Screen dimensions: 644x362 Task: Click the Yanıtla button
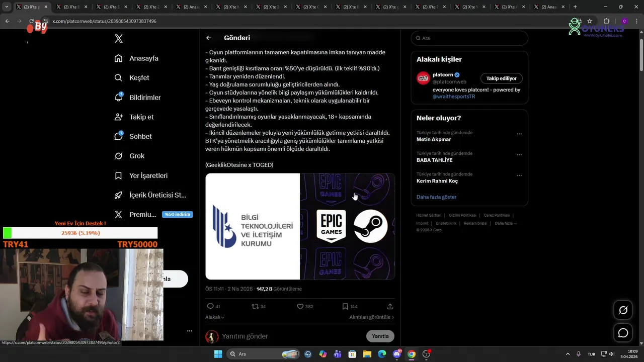(x=380, y=336)
